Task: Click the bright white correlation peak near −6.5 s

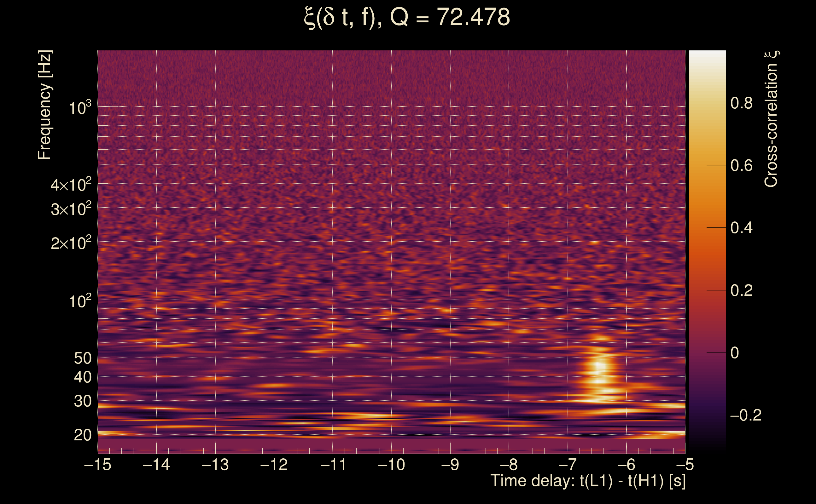Action: pos(599,366)
